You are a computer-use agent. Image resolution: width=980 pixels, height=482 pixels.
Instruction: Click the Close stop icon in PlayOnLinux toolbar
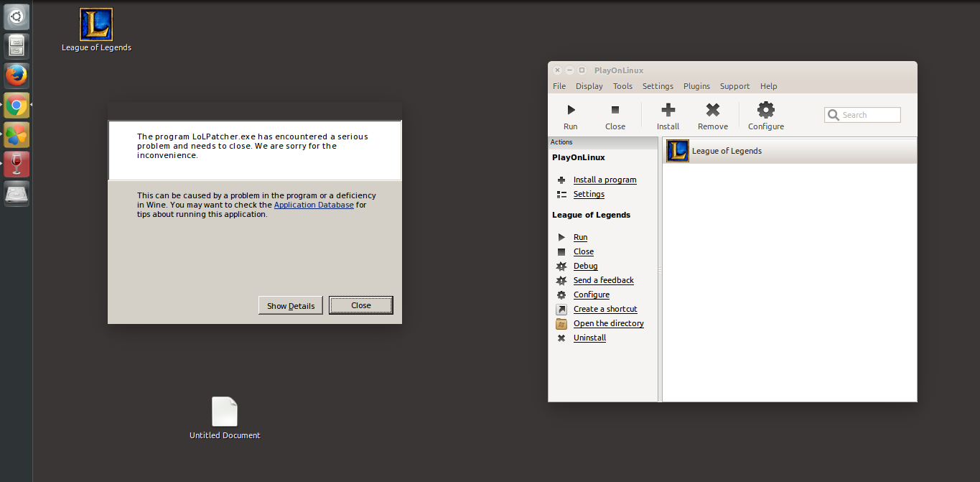click(615, 110)
